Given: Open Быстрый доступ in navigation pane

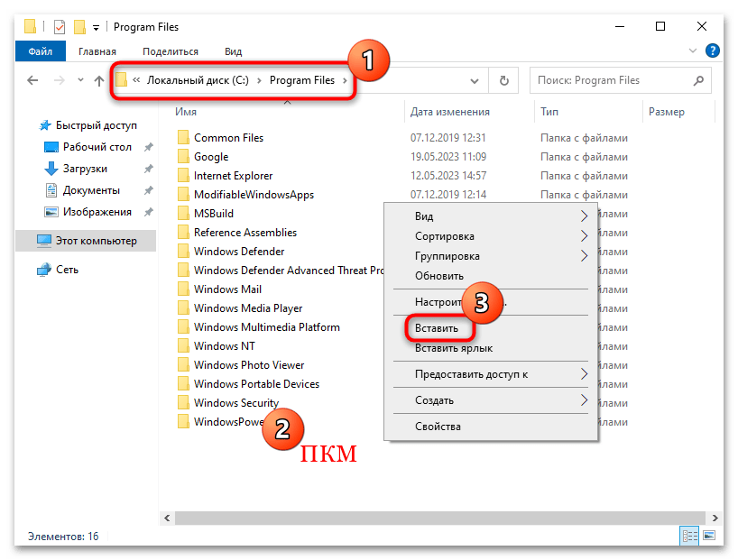Looking at the screenshot, I should (x=96, y=125).
